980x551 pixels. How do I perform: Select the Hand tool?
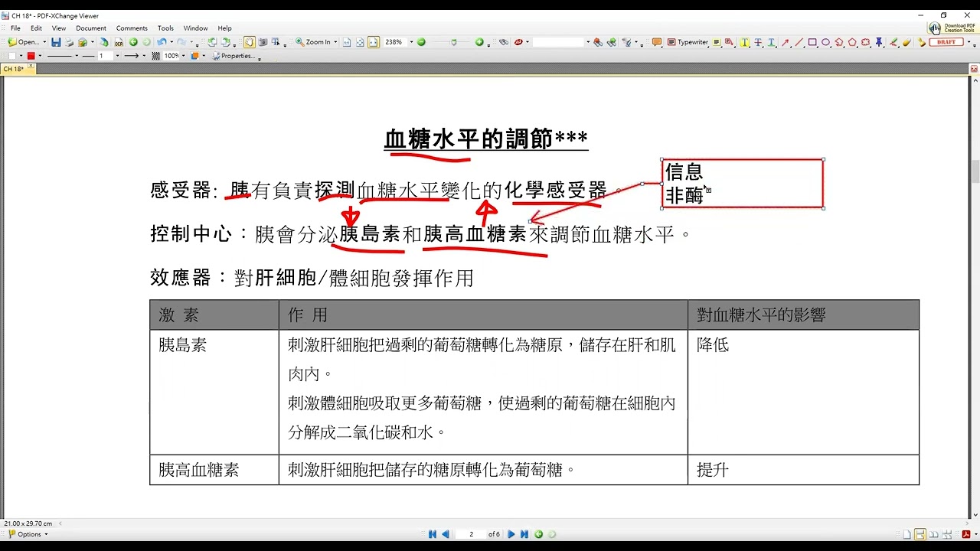[x=250, y=42]
